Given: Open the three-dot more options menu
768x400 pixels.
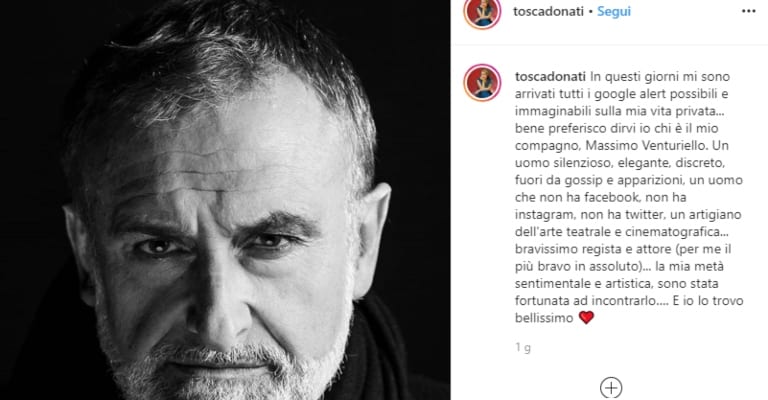Looking at the screenshot, I should coord(748,11).
